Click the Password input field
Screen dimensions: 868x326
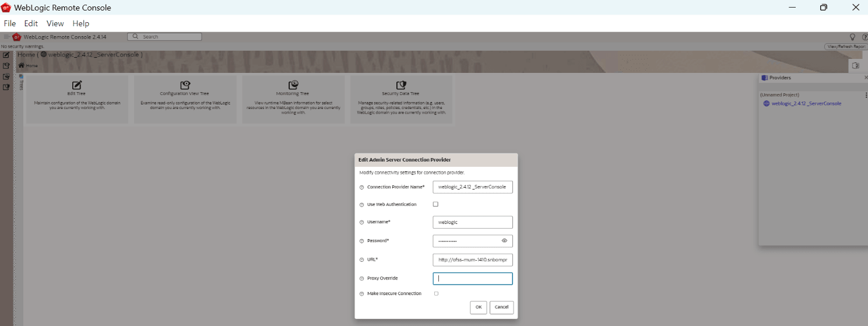(x=466, y=241)
